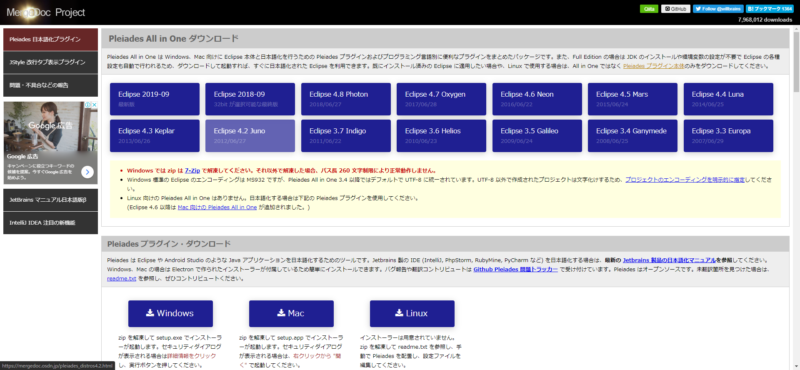Open the 7-Zip link
This screenshot has width=800, height=370.
[192, 170]
